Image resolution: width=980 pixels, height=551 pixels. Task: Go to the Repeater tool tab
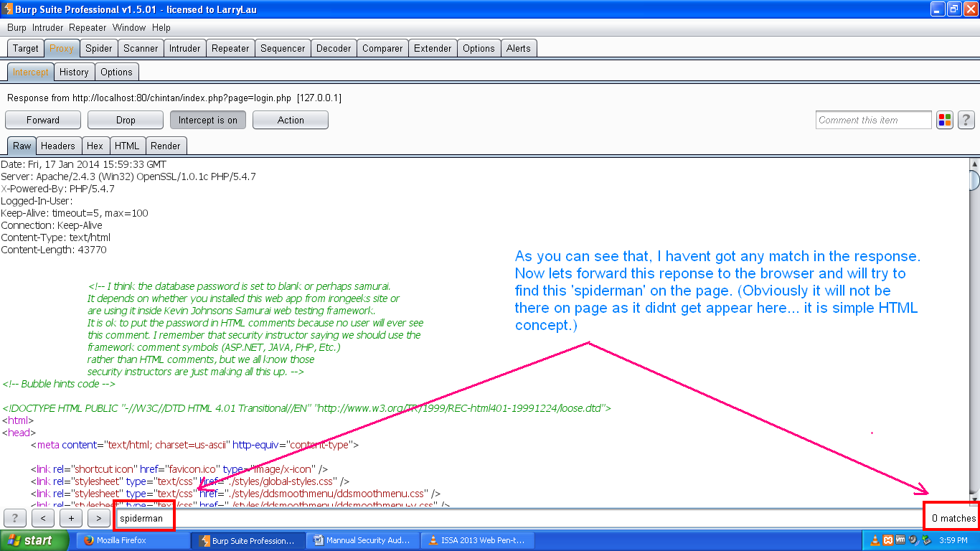[230, 48]
